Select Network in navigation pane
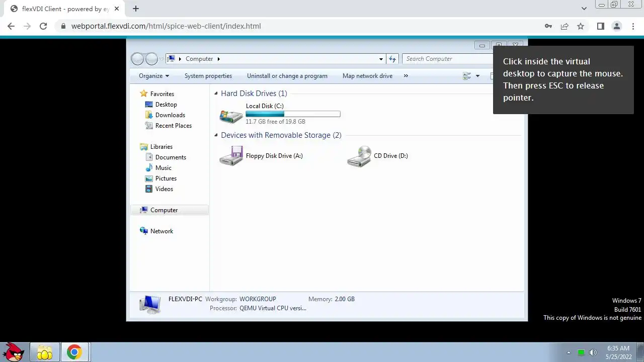The image size is (644, 362). 162,231
